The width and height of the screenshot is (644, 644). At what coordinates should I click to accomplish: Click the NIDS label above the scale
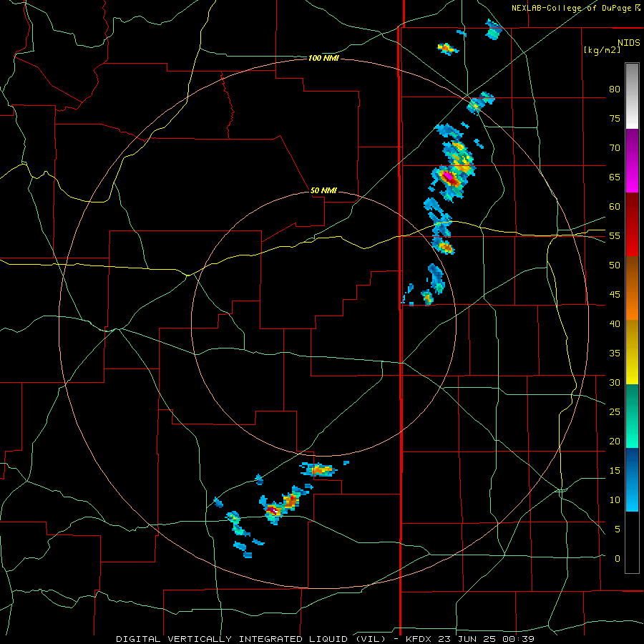click(x=628, y=42)
